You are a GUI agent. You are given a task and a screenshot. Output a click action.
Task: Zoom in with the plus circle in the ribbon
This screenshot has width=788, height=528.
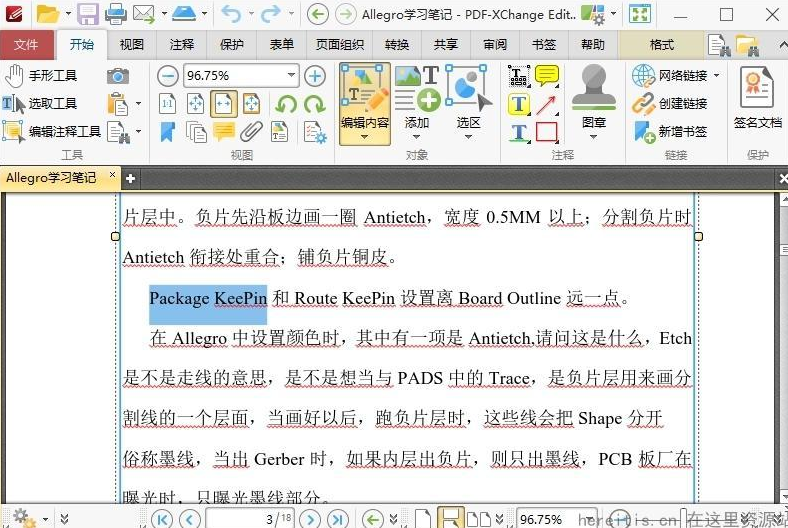[315, 76]
